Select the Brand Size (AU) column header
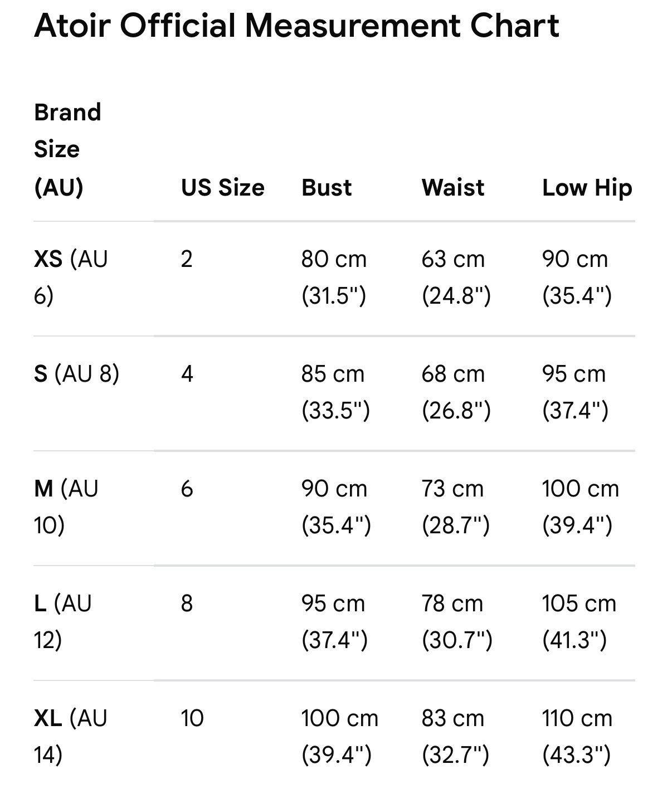 67,149
